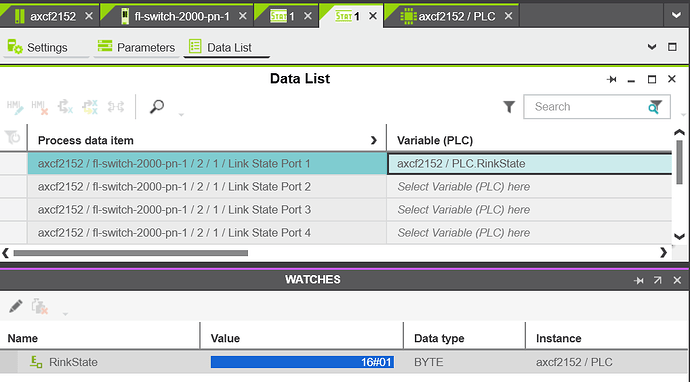Screen dimensions: 690x382
Task: Click the horizontal scroll left arrow
Action: coord(5,253)
